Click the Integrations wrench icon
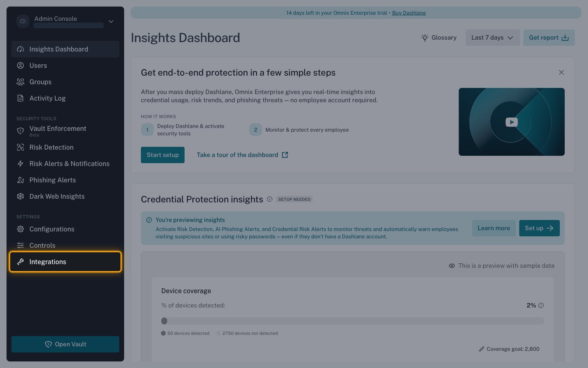 pyautogui.click(x=20, y=262)
